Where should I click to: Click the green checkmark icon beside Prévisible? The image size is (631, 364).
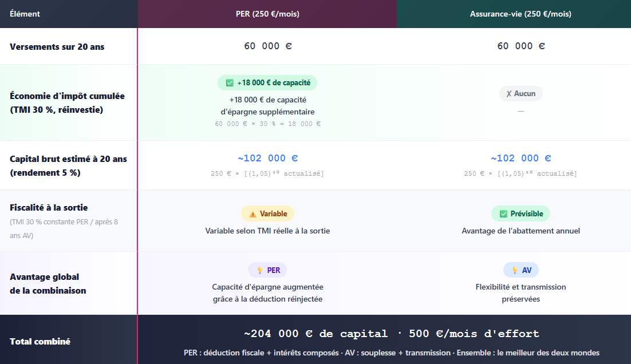503,214
